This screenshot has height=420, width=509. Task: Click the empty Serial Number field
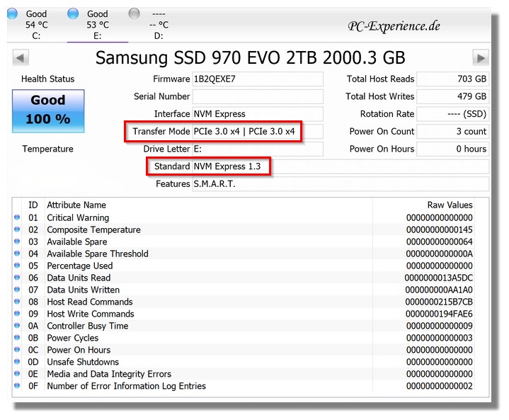pyautogui.click(x=257, y=97)
